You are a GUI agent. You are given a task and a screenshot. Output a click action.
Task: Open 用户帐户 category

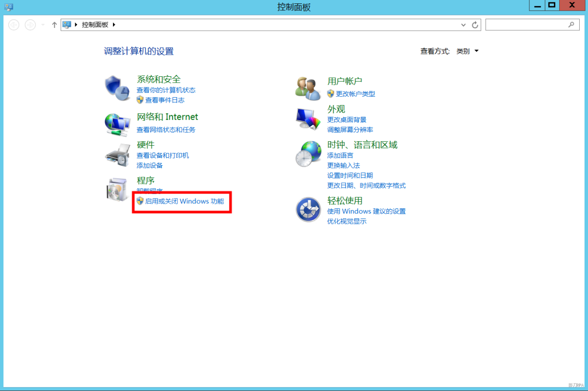[x=345, y=81]
